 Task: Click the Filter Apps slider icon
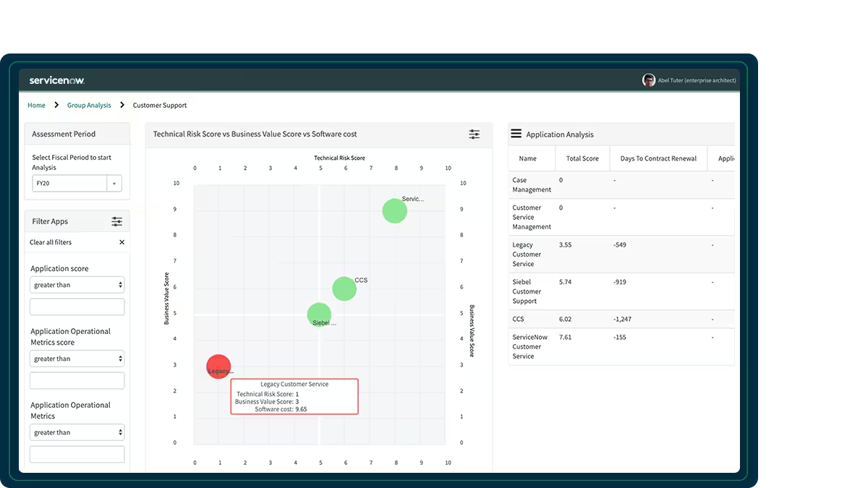click(116, 221)
